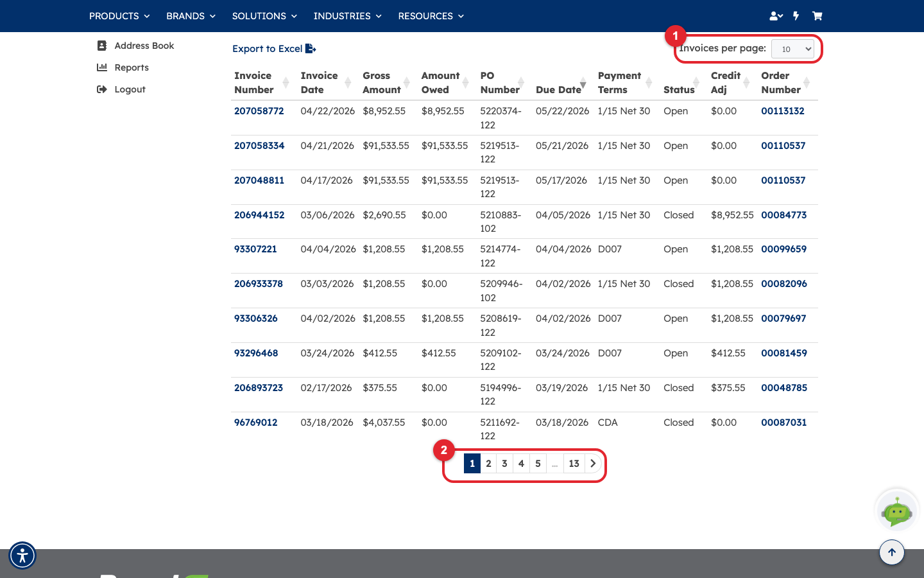Sort by Order Number column arrows
This screenshot has height=578, width=924.
click(807, 83)
